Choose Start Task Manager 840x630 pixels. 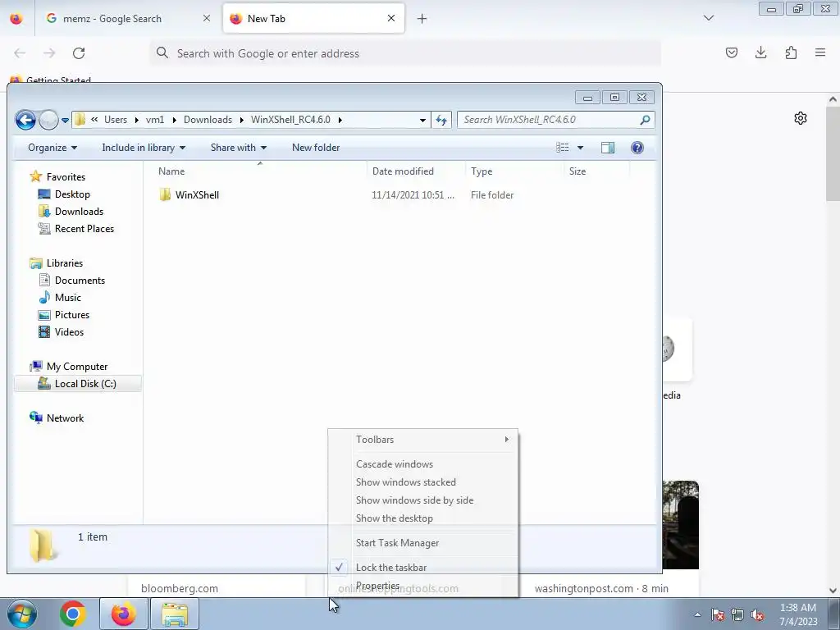(423, 543)
